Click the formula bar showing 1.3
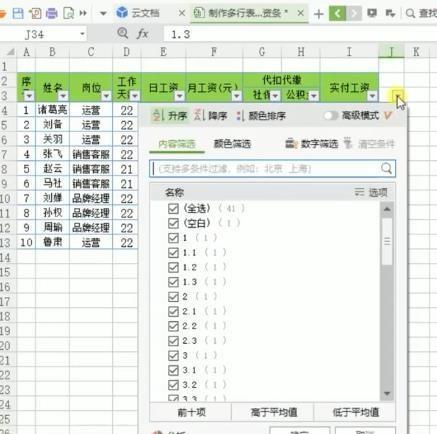 [x=300, y=34]
